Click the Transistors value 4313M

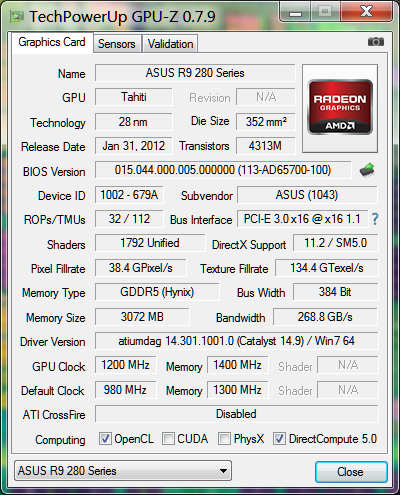[266, 146]
